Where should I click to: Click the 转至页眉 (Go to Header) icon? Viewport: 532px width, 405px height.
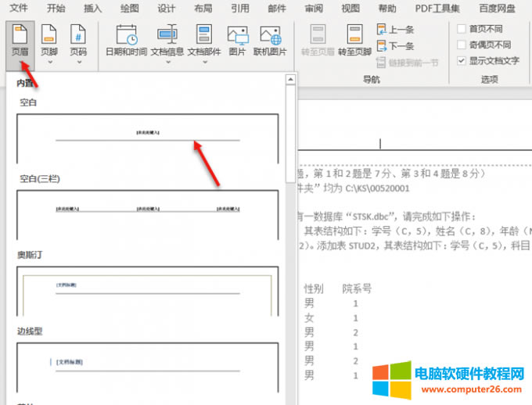[318, 39]
